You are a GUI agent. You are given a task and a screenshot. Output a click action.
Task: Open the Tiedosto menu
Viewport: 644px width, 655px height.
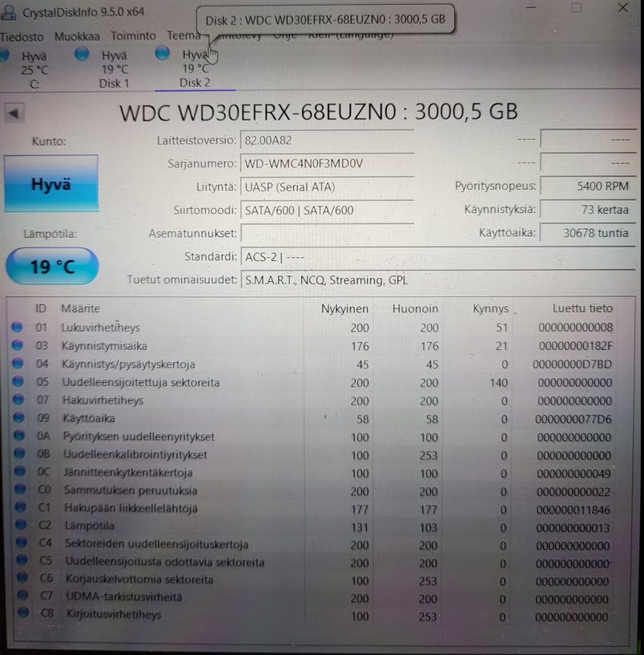pyautogui.click(x=22, y=37)
